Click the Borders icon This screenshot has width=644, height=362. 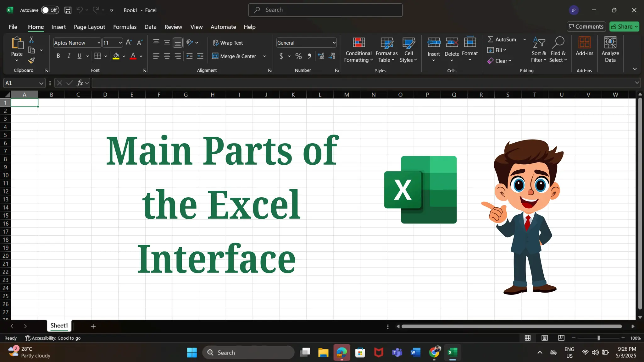(x=97, y=56)
